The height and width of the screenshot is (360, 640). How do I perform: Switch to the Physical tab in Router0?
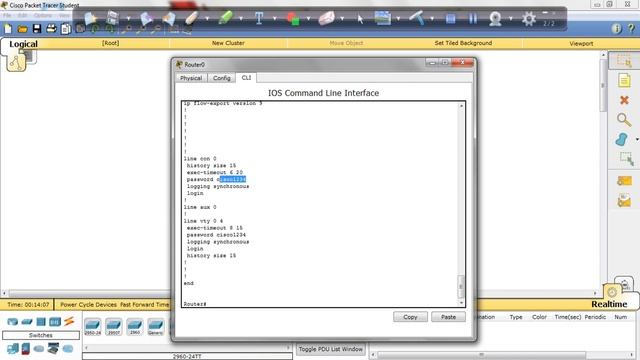[191, 78]
